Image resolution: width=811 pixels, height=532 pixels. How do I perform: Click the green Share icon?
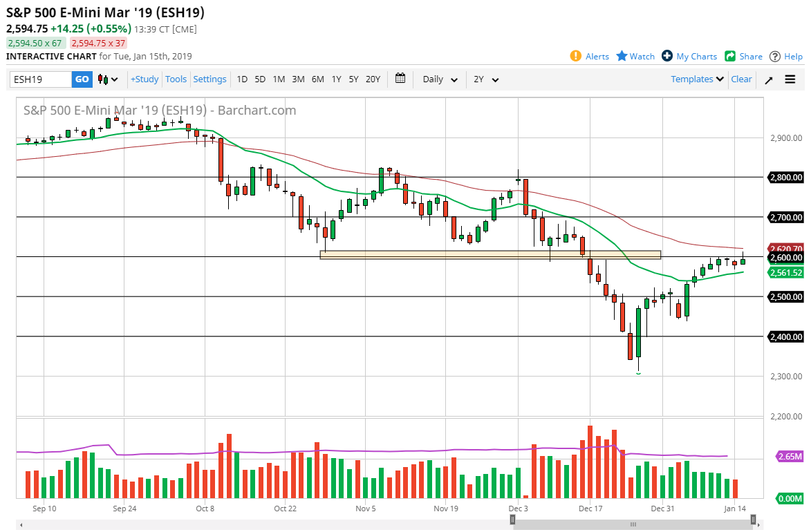[x=730, y=56]
